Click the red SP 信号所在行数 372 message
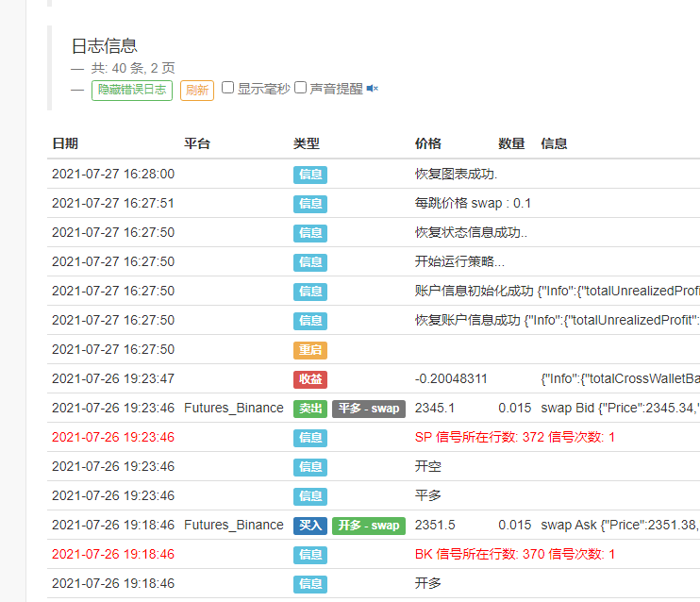Screen dimensions: 700x602 (514, 438)
